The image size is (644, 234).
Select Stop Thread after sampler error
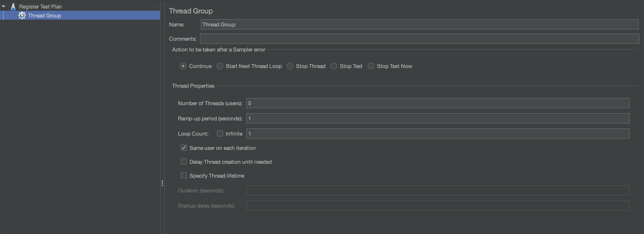290,66
